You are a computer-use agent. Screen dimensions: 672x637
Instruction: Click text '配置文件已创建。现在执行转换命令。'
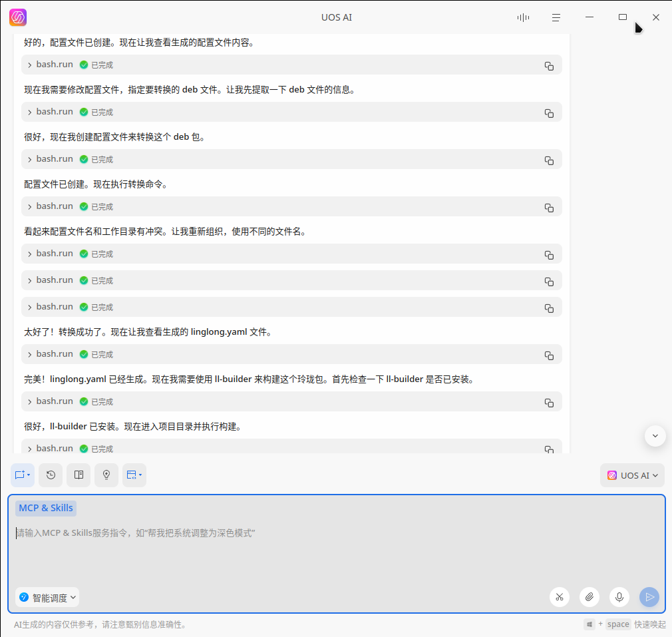pos(97,184)
